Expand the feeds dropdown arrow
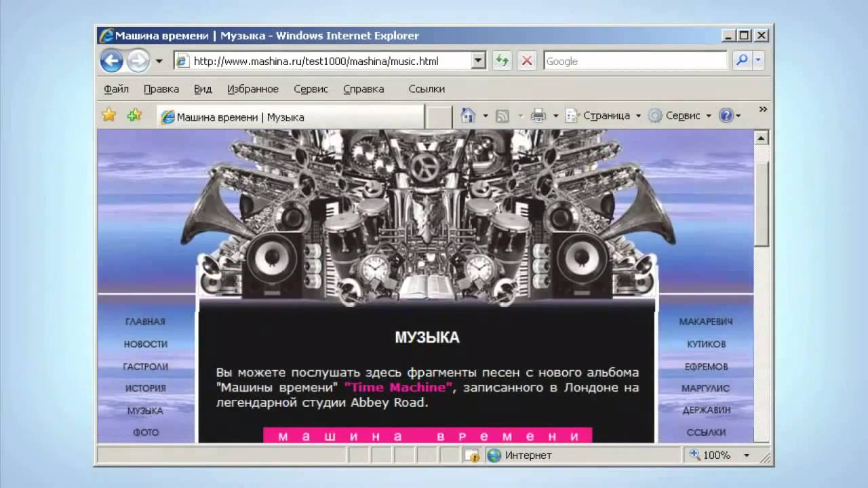This screenshot has height=488, width=868. click(521, 116)
